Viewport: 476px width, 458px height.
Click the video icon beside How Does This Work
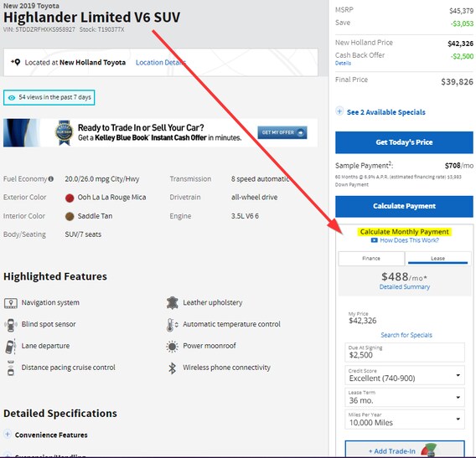(x=374, y=240)
